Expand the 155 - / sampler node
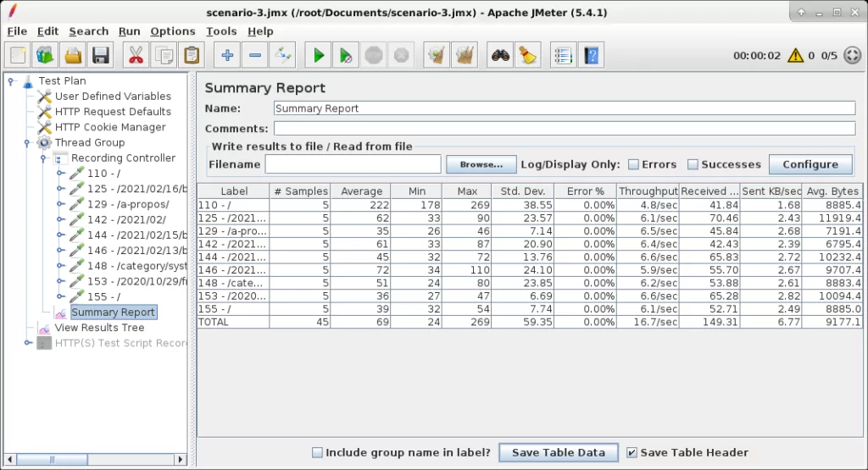The image size is (868, 470). tap(60, 297)
